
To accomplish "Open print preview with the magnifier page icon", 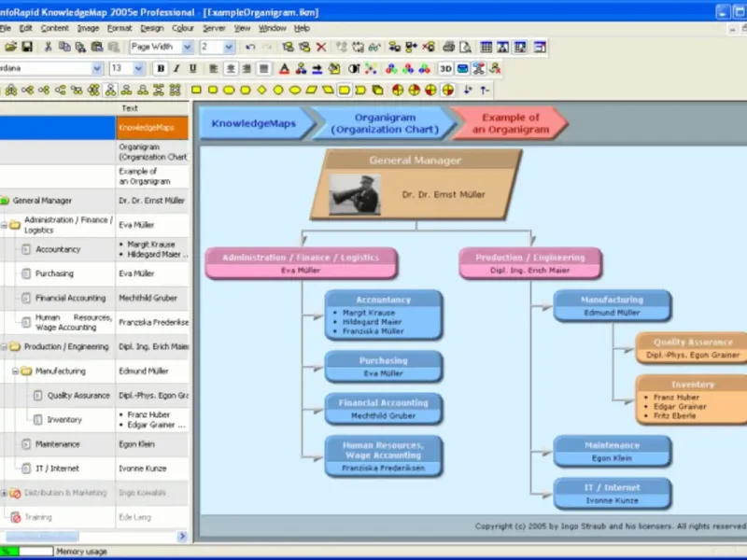I will [465, 47].
